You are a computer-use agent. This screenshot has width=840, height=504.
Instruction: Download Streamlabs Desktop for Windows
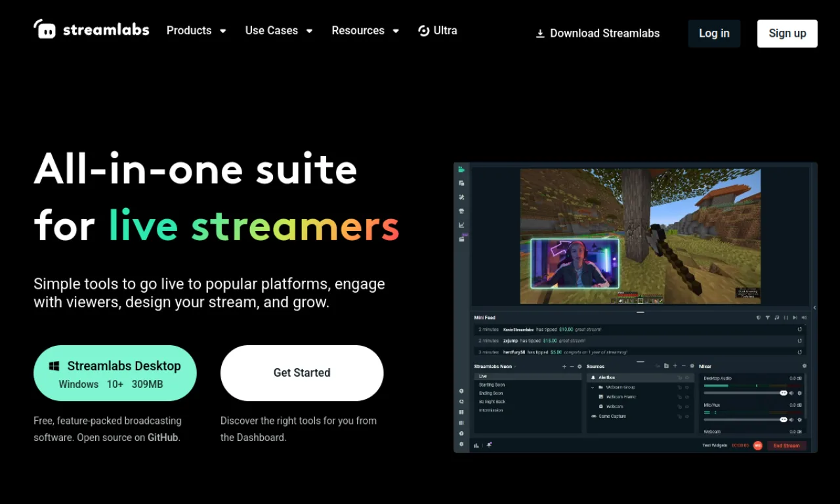click(115, 373)
